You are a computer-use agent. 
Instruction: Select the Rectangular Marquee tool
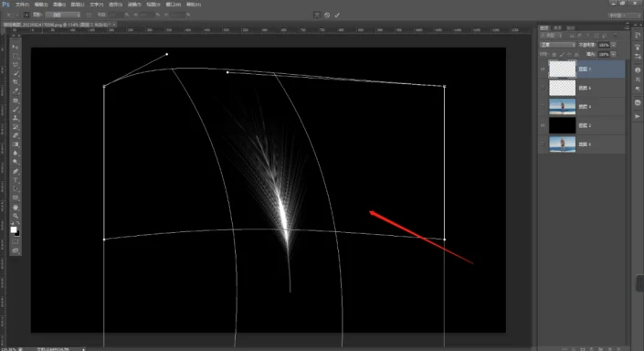pos(16,56)
